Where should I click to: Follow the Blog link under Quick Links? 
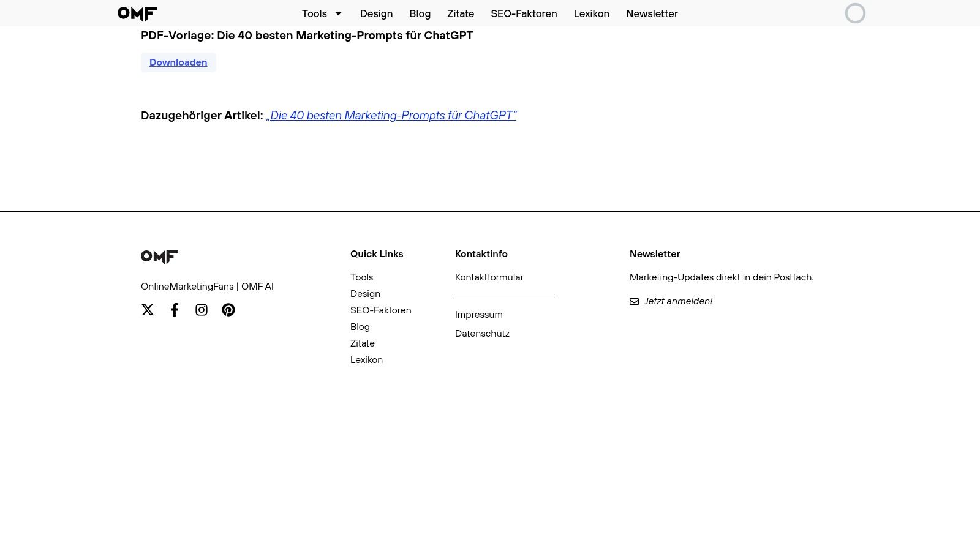[360, 327]
